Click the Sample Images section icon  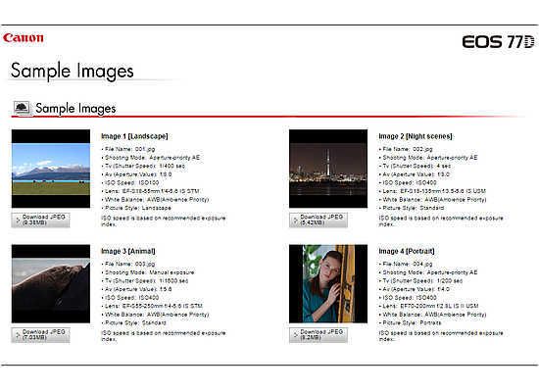(x=22, y=108)
